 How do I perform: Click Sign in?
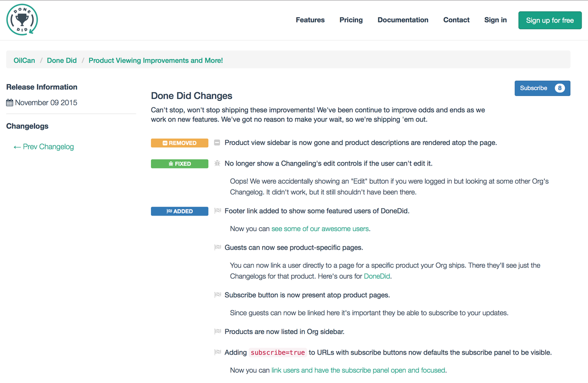(495, 20)
